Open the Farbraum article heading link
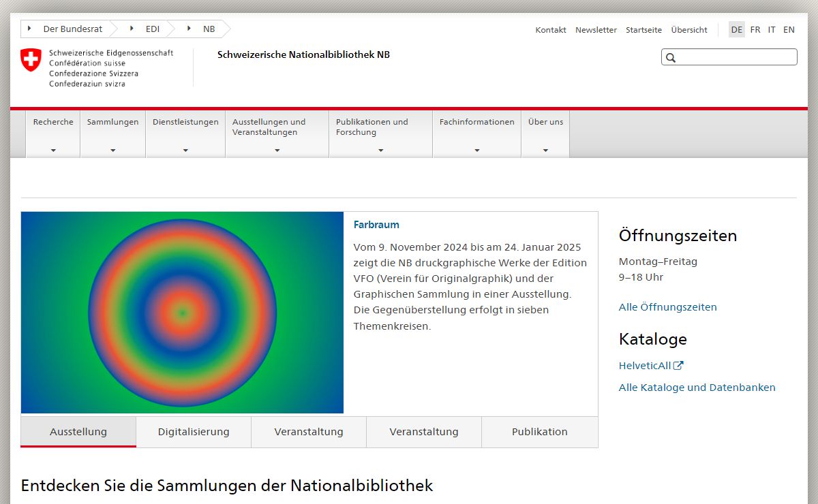818x504 pixels. [376, 225]
